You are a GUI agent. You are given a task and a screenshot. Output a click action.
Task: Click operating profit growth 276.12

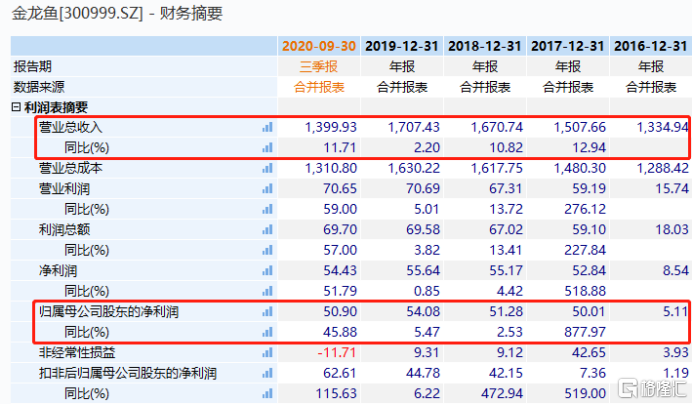[585, 209]
